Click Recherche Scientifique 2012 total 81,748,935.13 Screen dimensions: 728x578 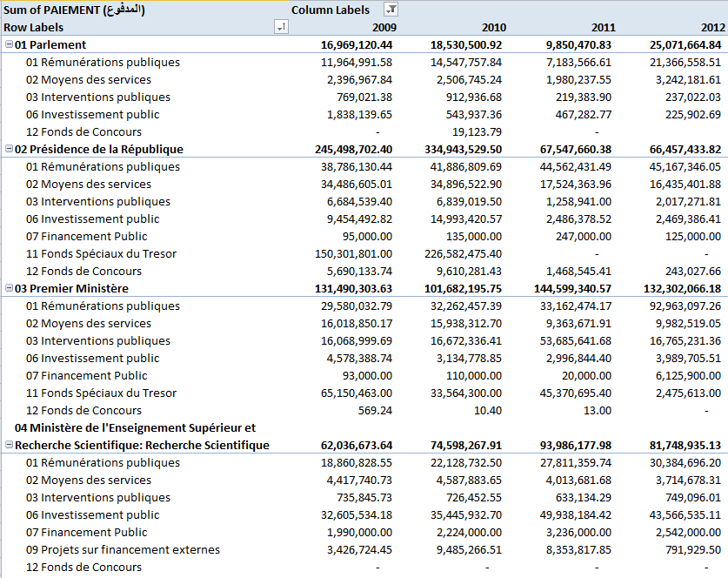coord(685,446)
